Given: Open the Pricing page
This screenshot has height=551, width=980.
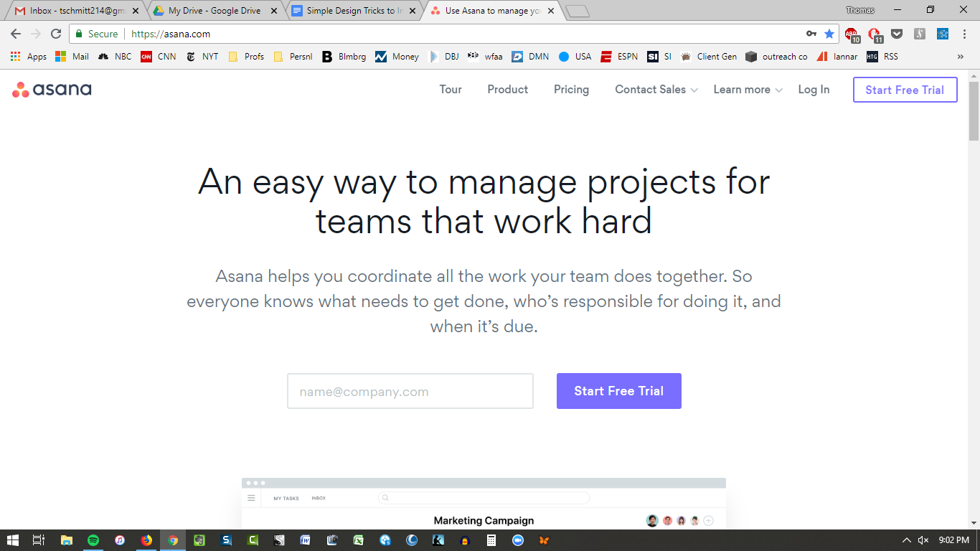Looking at the screenshot, I should coord(571,90).
